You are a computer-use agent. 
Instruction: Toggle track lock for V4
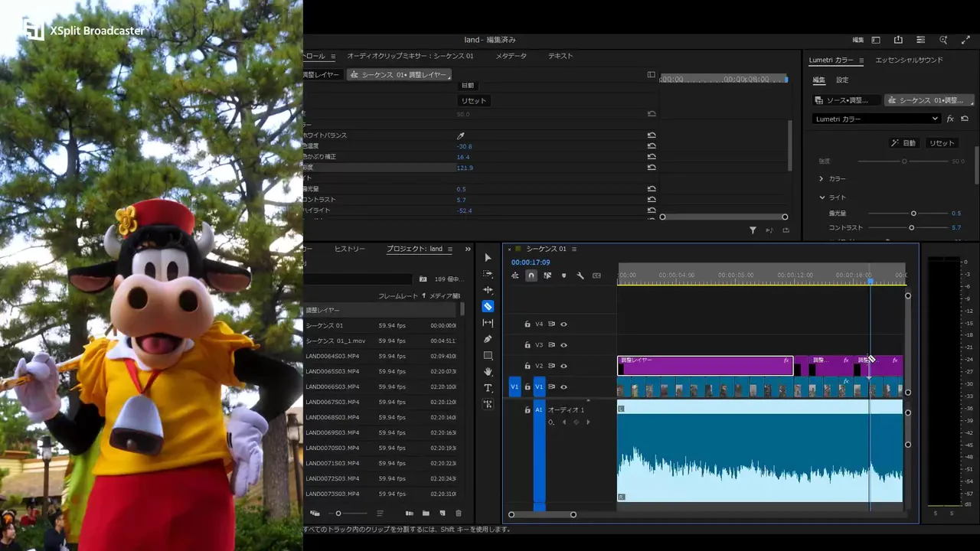coord(527,324)
